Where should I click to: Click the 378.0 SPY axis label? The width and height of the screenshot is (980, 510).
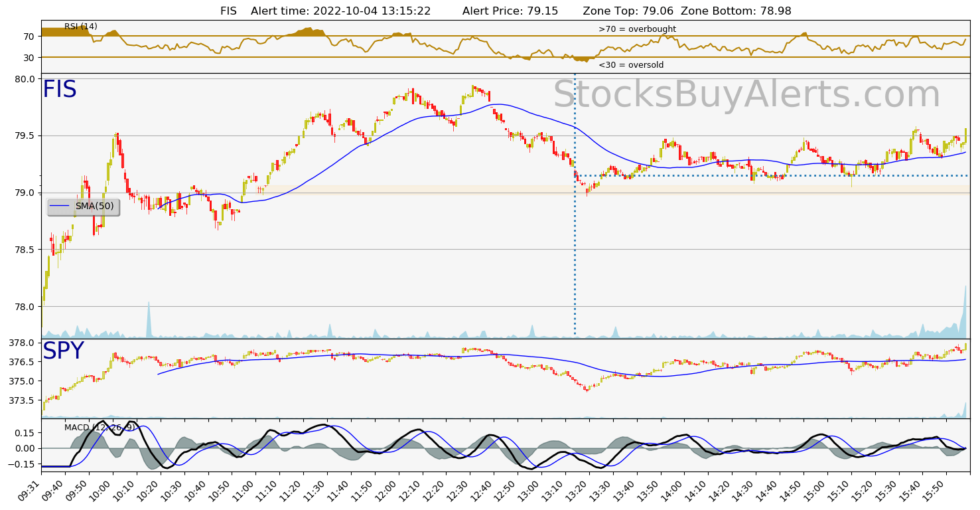(x=22, y=343)
